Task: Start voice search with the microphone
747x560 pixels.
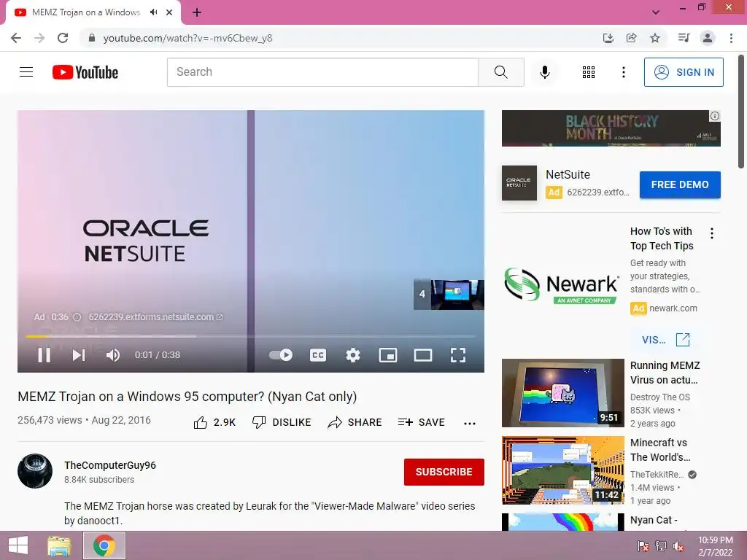Action: (x=544, y=72)
